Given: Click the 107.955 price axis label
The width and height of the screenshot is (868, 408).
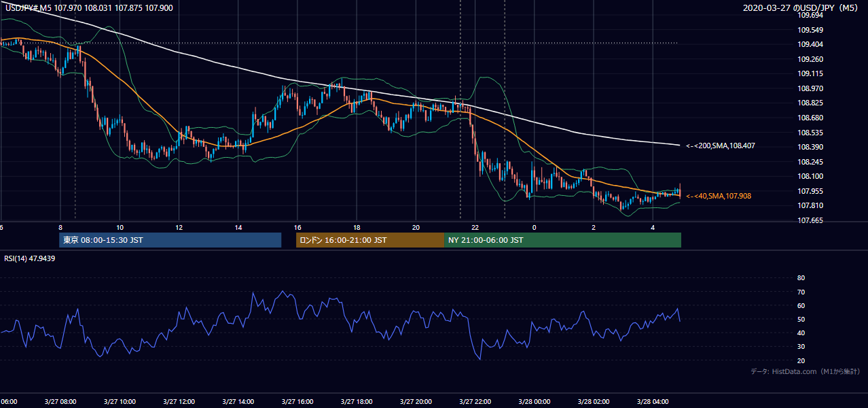Looking at the screenshot, I should click(810, 191).
